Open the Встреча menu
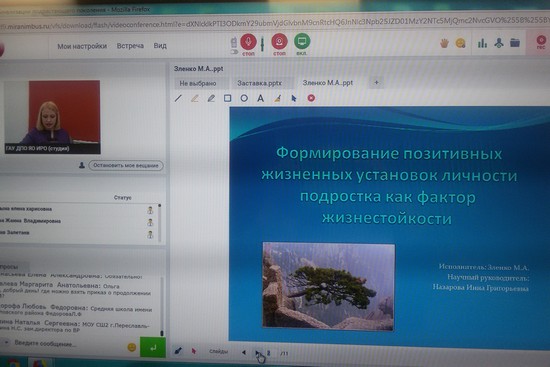The height and width of the screenshot is (367, 550). (130, 46)
